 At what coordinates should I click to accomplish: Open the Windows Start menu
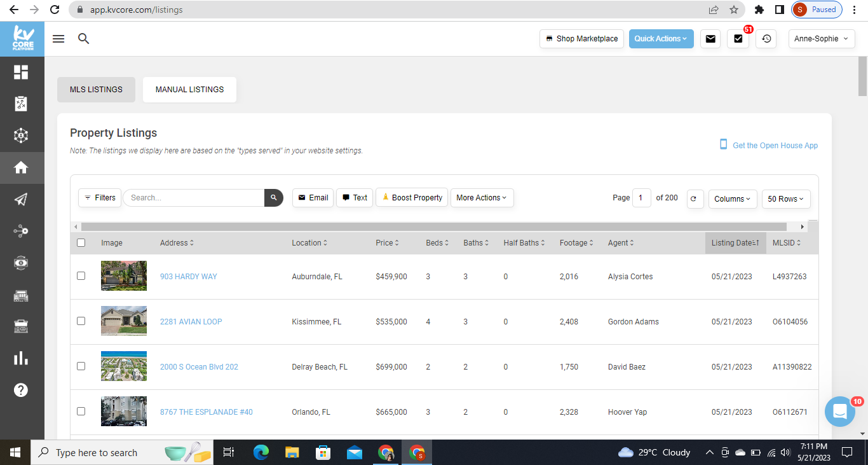click(x=15, y=452)
